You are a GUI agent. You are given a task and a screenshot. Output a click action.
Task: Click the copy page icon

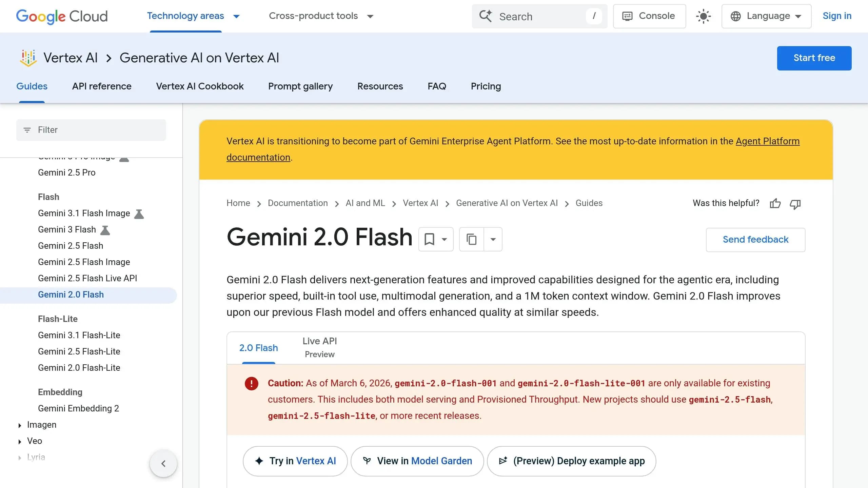(471, 239)
